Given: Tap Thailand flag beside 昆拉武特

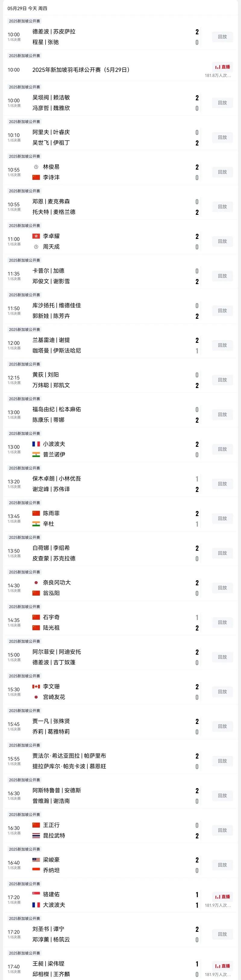Looking at the screenshot, I should tap(36, 835).
